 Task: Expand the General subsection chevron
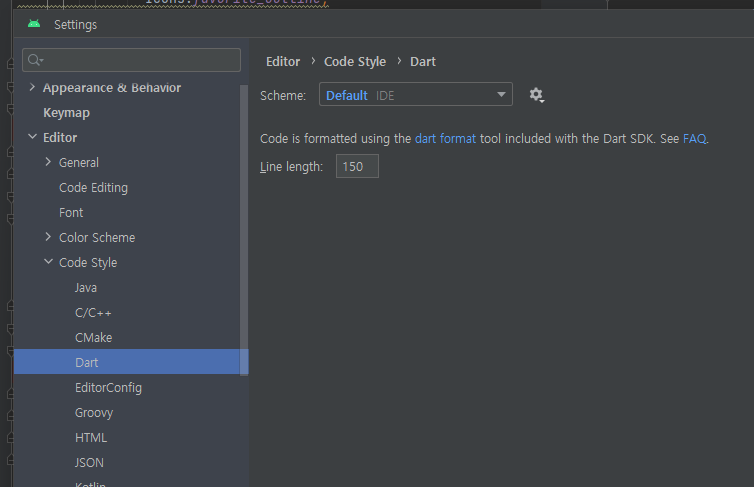click(x=48, y=162)
